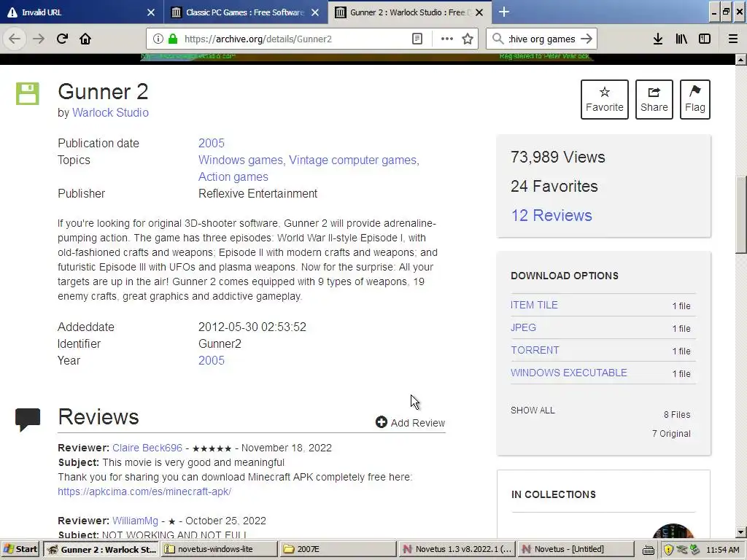Go back using the browser back arrow

[x=15, y=39]
